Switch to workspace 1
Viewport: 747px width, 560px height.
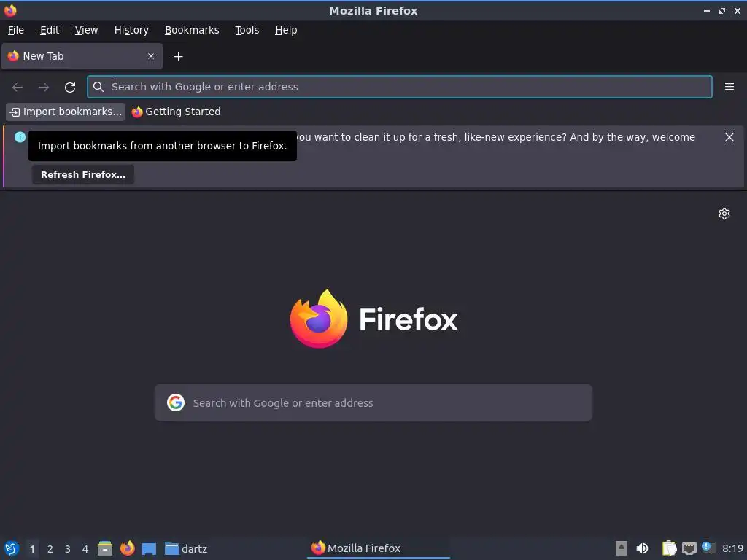pyautogui.click(x=32, y=549)
